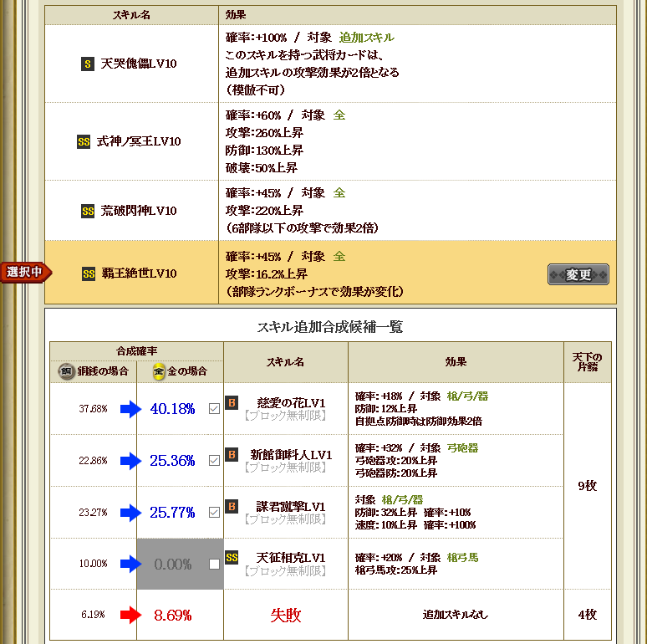Click the (模倣不可) note text

tap(255, 90)
